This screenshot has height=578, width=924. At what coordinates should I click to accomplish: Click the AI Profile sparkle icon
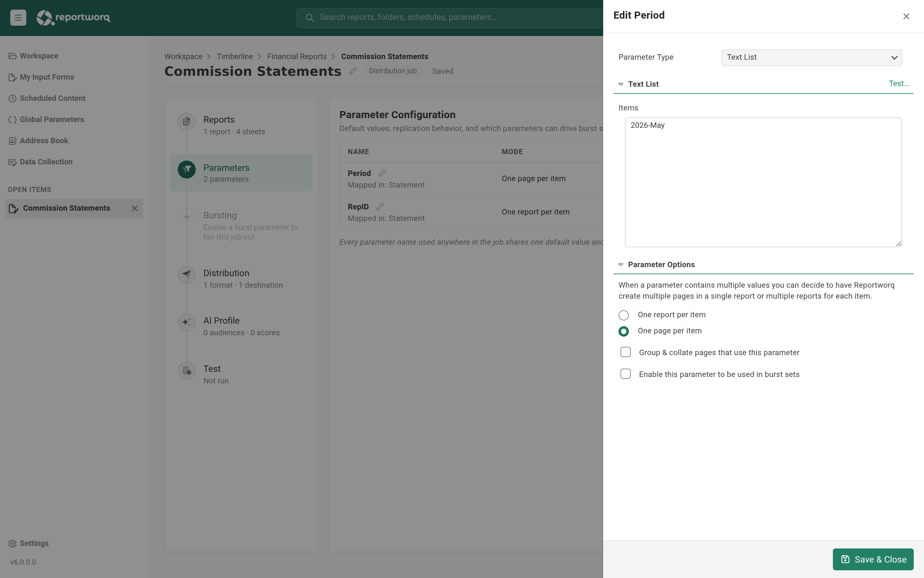[187, 322]
